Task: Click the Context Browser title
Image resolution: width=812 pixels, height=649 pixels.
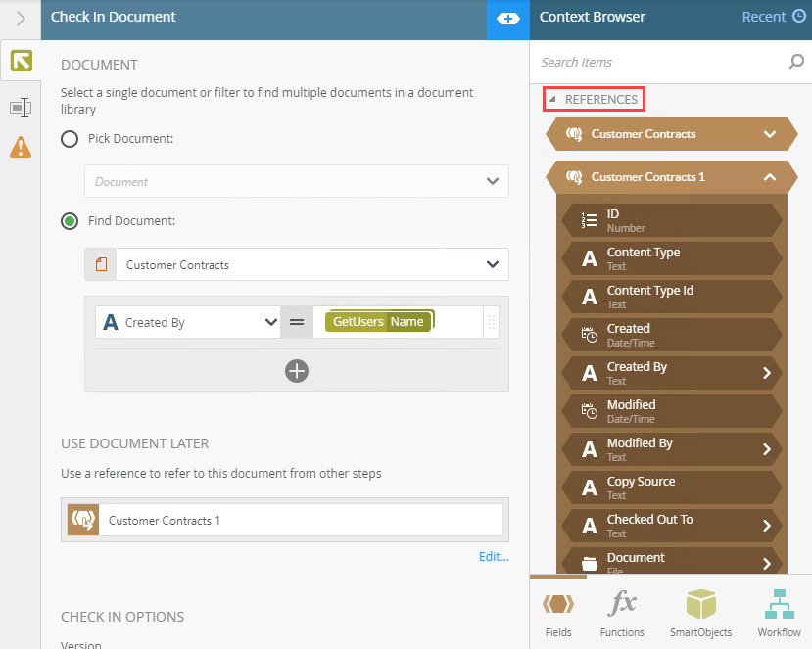Action: click(593, 17)
